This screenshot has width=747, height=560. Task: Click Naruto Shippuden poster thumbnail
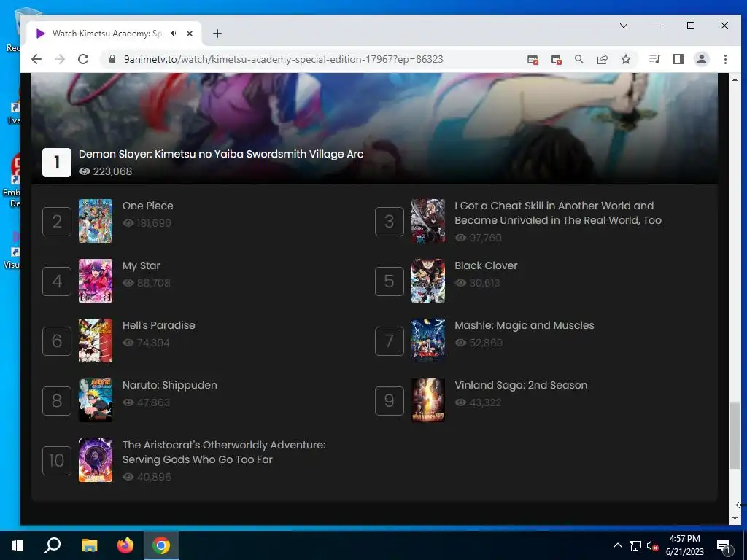click(96, 400)
